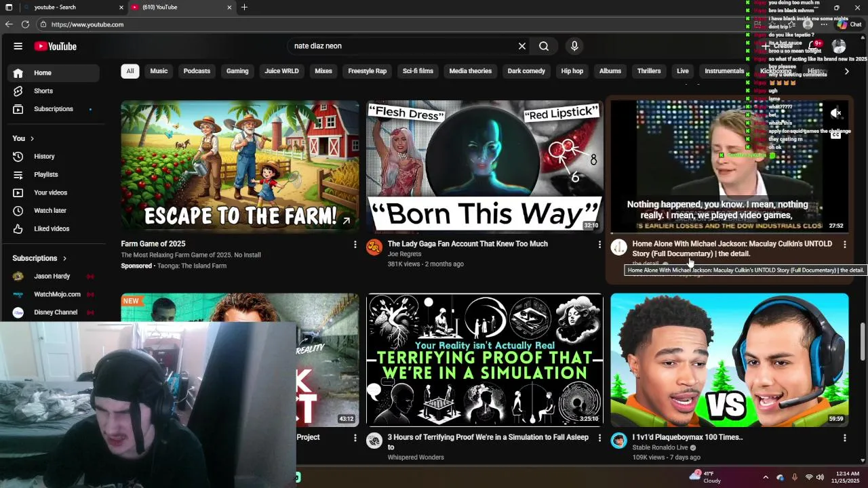Open options menu for Farm Game of 2025
Screen dimensions: 868x488
pos(355,244)
